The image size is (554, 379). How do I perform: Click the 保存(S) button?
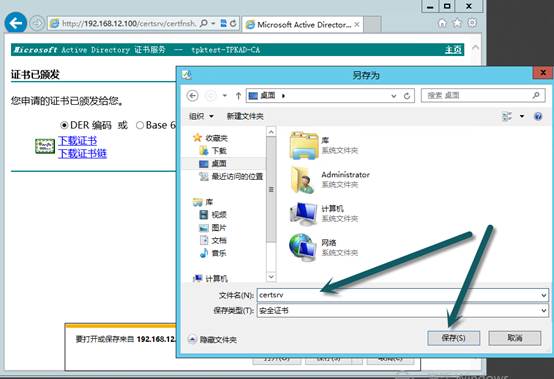(x=454, y=338)
